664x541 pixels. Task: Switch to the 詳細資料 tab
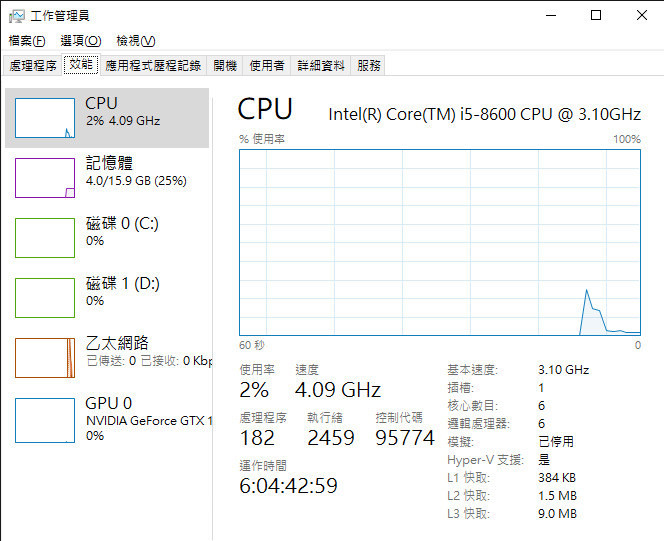coord(321,65)
